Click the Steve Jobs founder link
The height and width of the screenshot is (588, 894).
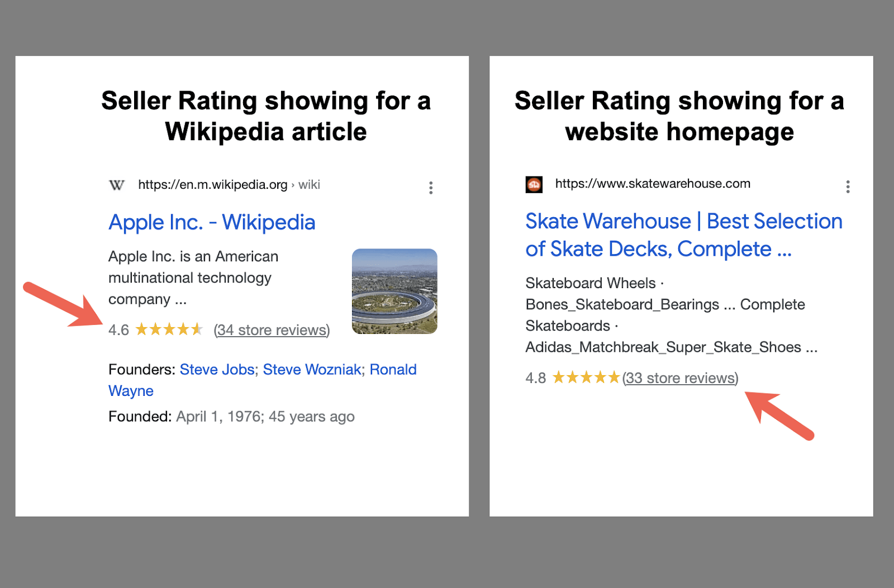point(216,369)
